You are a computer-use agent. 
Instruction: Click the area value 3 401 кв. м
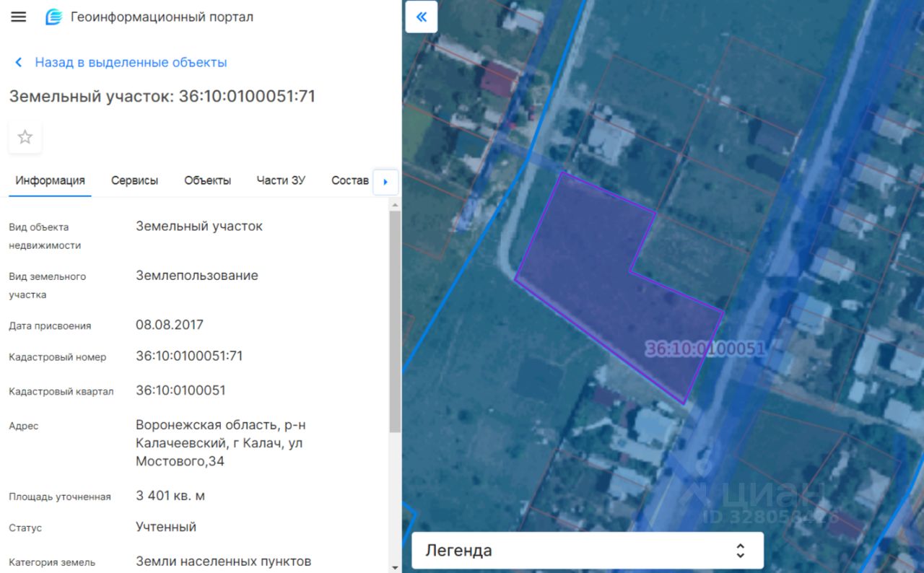[x=170, y=496]
